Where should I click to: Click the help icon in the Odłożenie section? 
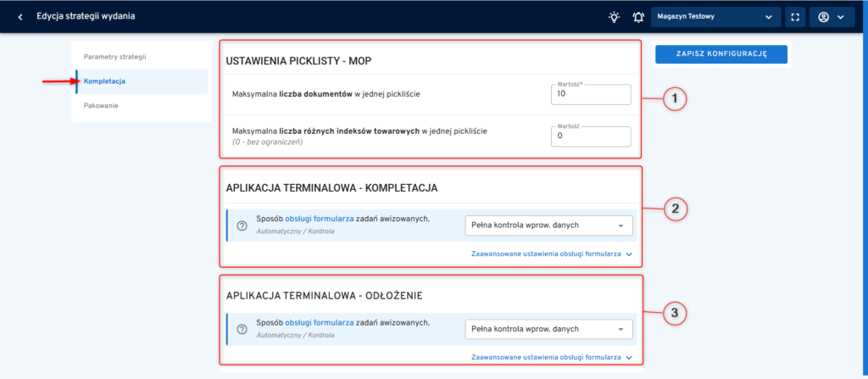coord(242,329)
